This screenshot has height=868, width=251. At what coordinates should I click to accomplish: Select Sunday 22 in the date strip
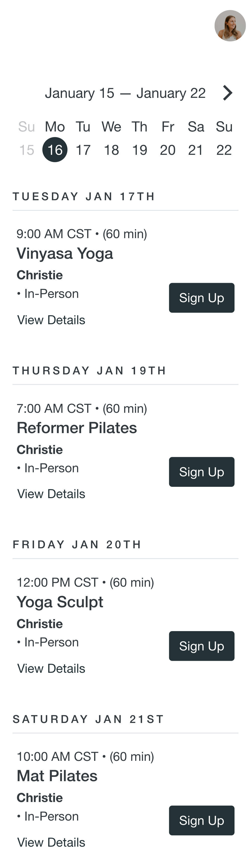pos(224,150)
